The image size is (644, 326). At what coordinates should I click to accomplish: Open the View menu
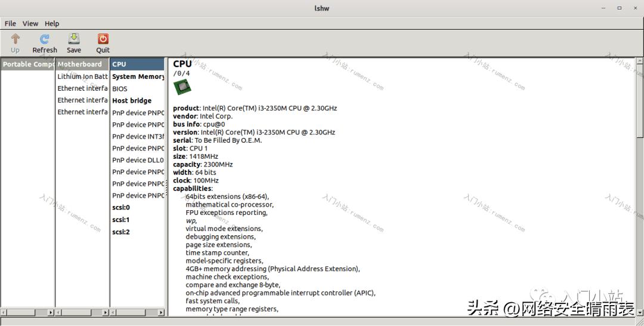[30, 24]
